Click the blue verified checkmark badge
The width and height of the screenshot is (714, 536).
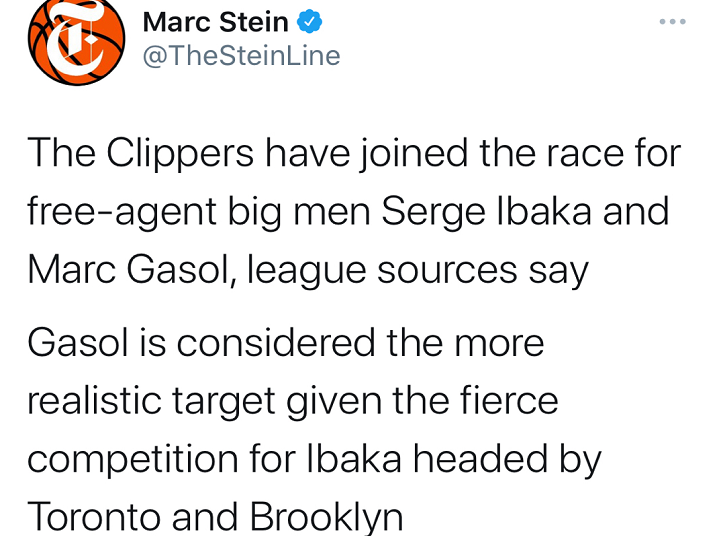tap(310, 21)
